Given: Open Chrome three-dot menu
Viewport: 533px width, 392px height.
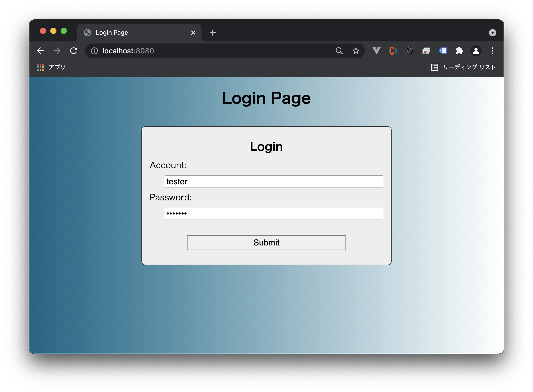Looking at the screenshot, I should 492,51.
